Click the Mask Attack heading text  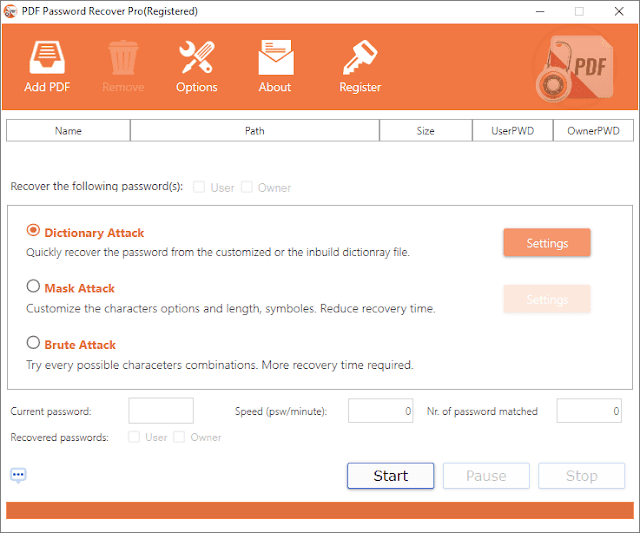coord(80,288)
